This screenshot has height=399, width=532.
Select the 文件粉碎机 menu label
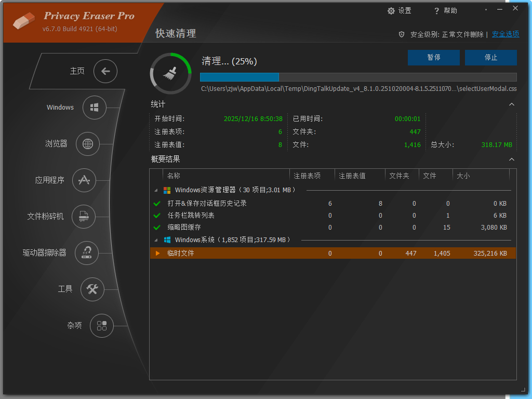coord(46,216)
